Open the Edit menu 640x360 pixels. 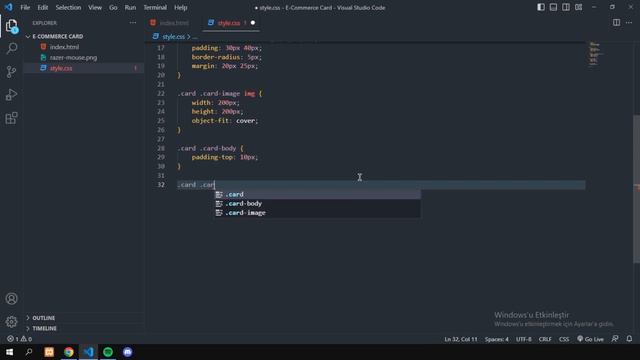[42, 7]
